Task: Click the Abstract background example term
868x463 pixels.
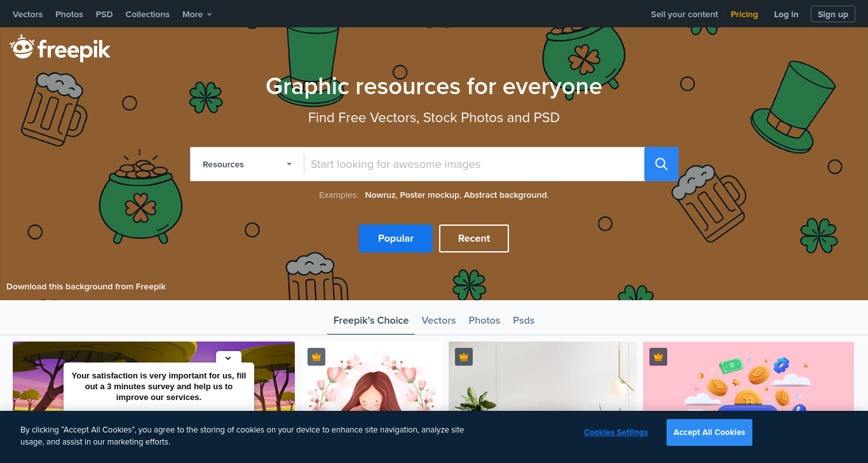Action: [505, 195]
